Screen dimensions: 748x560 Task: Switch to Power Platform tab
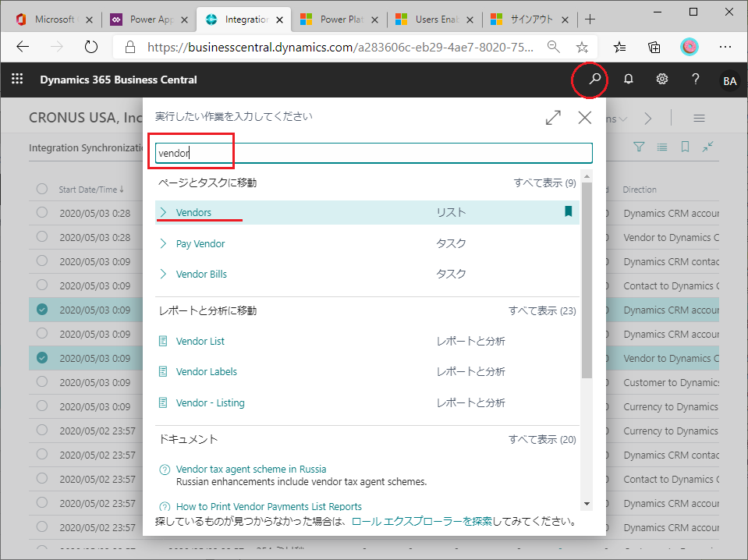coord(341,19)
